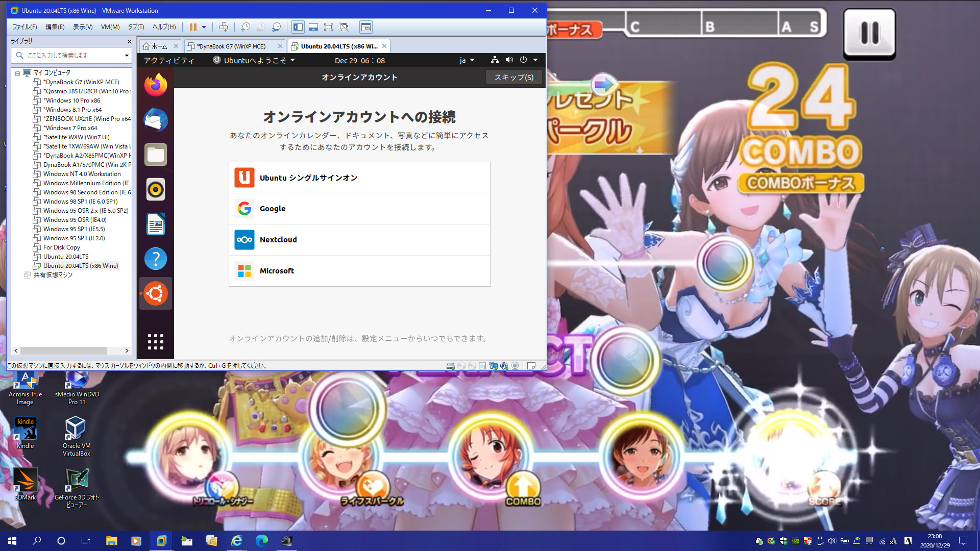The width and height of the screenshot is (980, 551).
Task: Open the snapshot manager toolbar icon
Action: [276, 27]
